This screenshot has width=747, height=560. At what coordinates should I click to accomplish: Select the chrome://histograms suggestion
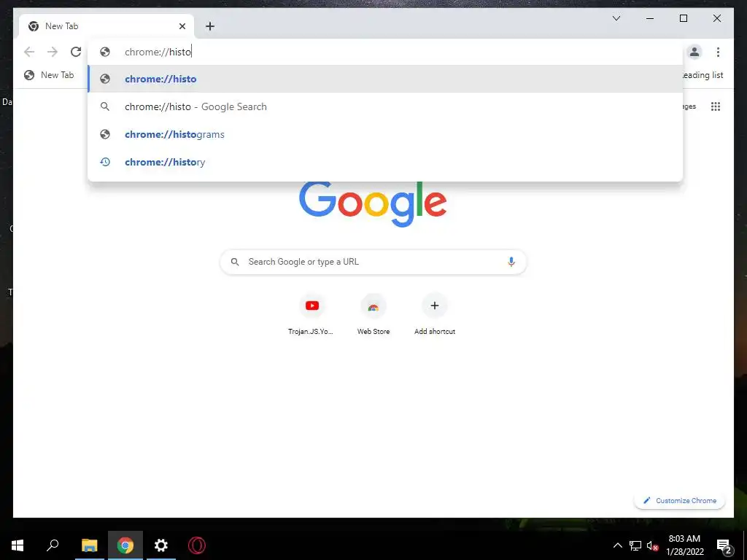(x=385, y=134)
